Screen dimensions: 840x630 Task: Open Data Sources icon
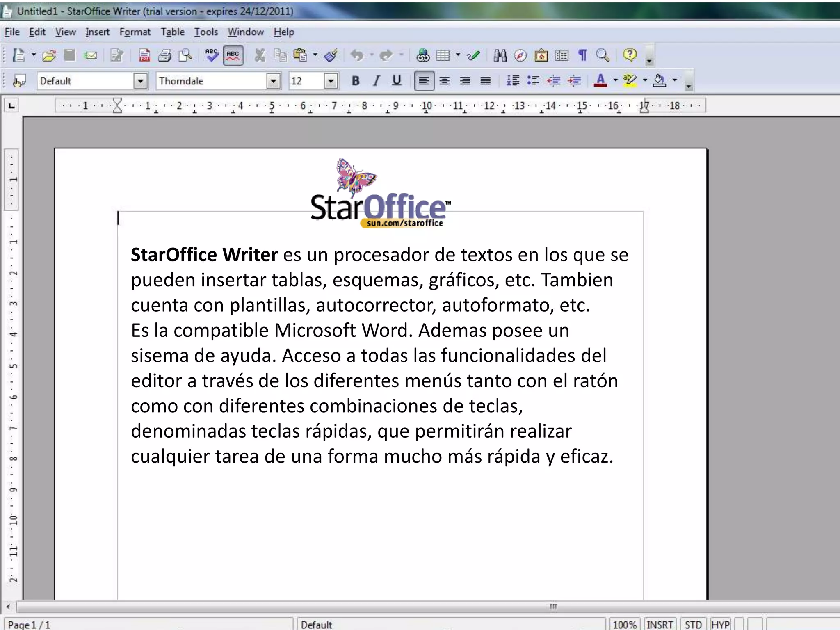(x=562, y=55)
